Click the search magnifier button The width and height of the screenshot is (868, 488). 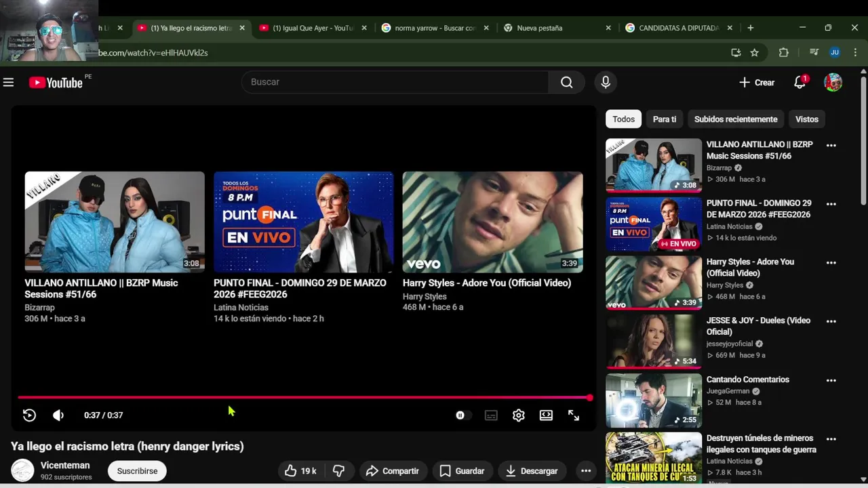[567, 82]
